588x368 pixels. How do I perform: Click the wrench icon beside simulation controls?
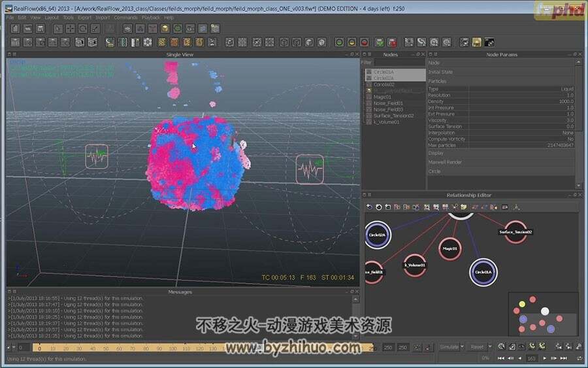click(x=501, y=346)
